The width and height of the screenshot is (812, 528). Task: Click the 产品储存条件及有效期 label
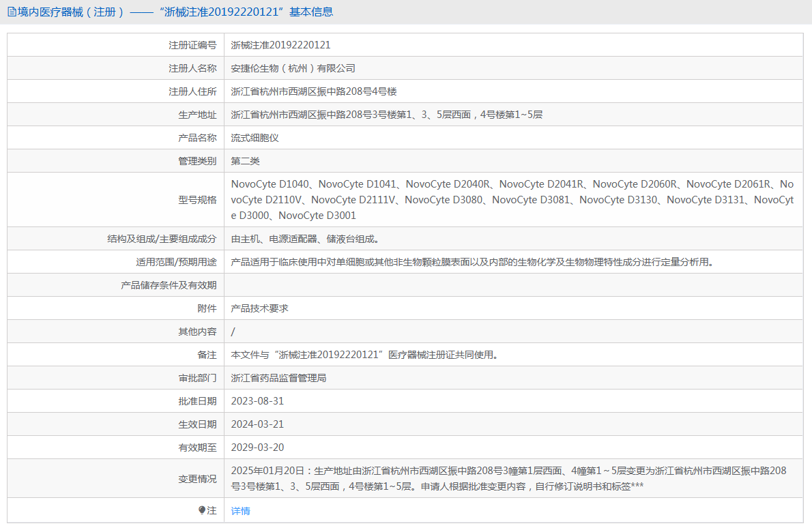point(169,285)
